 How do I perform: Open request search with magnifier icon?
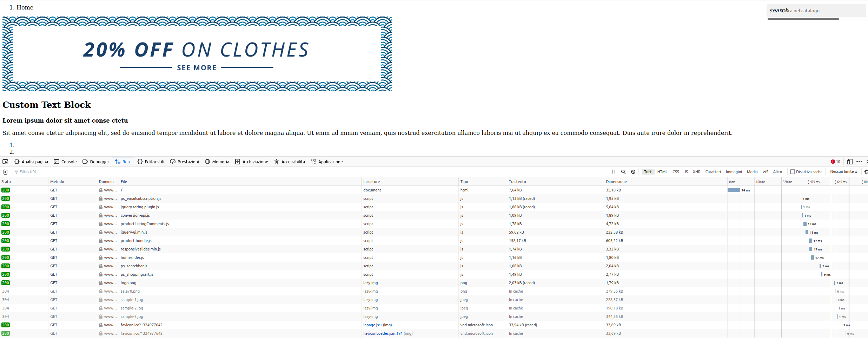coord(623,172)
